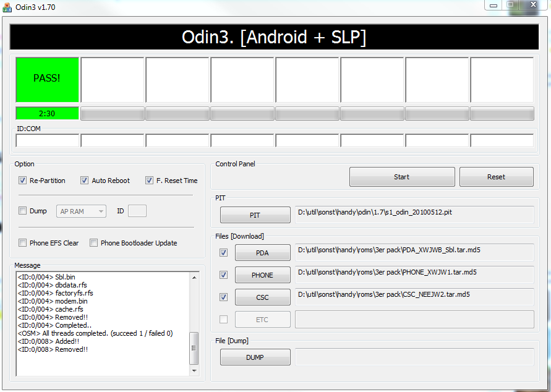Viewport: 551px width, 392px height.
Task: Click the CSC file button
Action: point(262,297)
